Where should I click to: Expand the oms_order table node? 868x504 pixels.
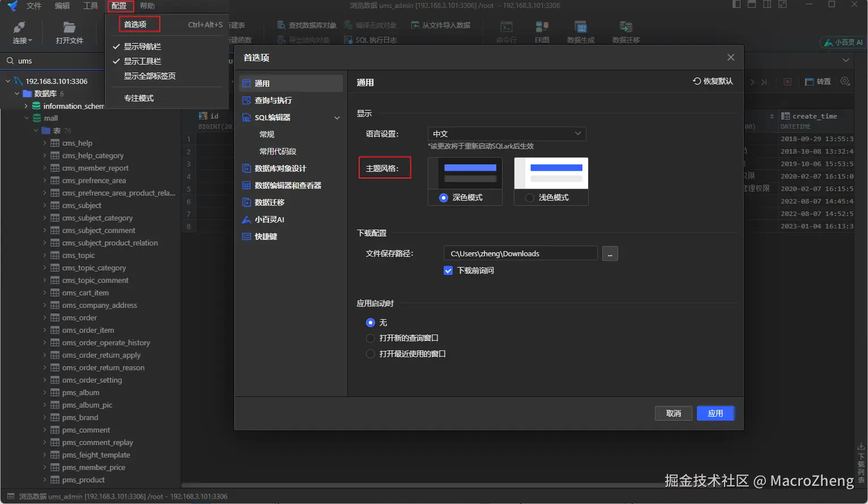coord(45,317)
